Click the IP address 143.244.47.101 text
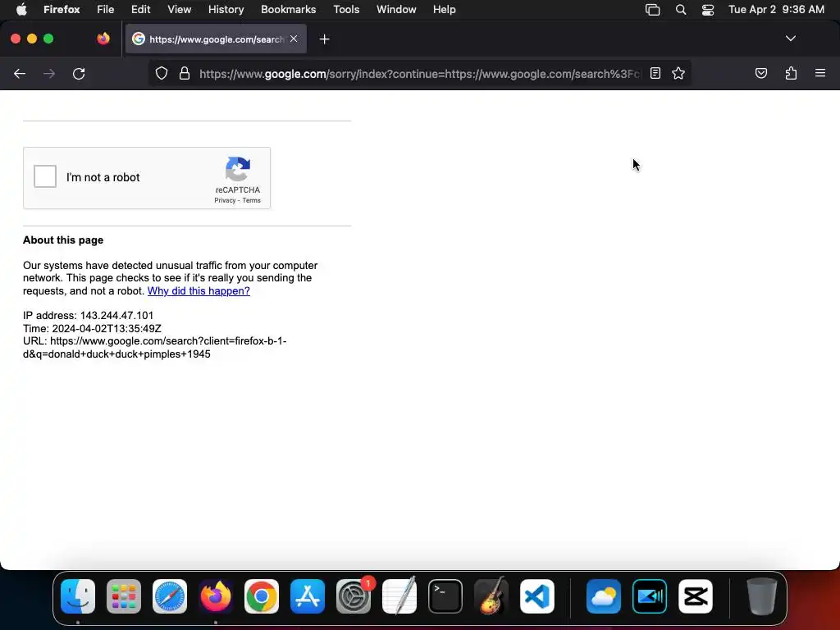This screenshot has width=840, height=630. 89,316
